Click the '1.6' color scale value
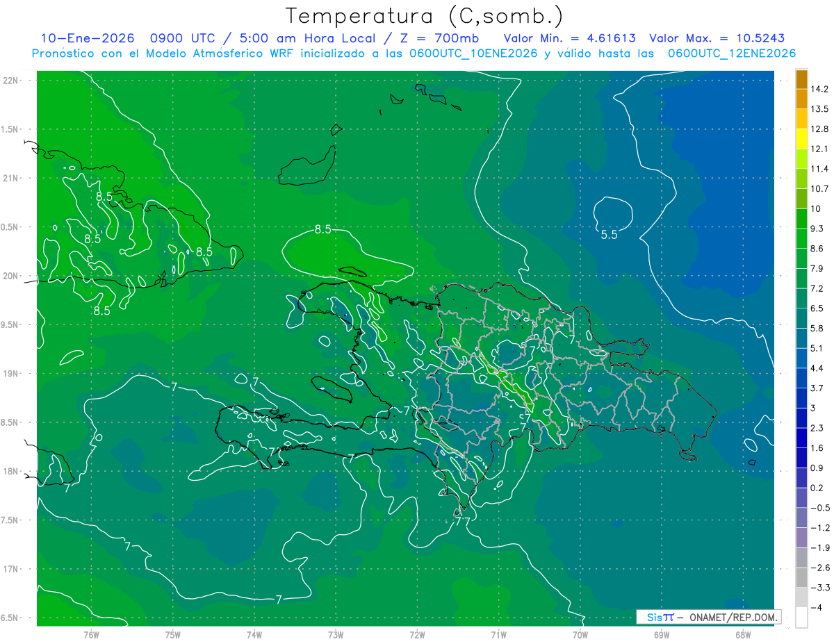 [817, 448]
